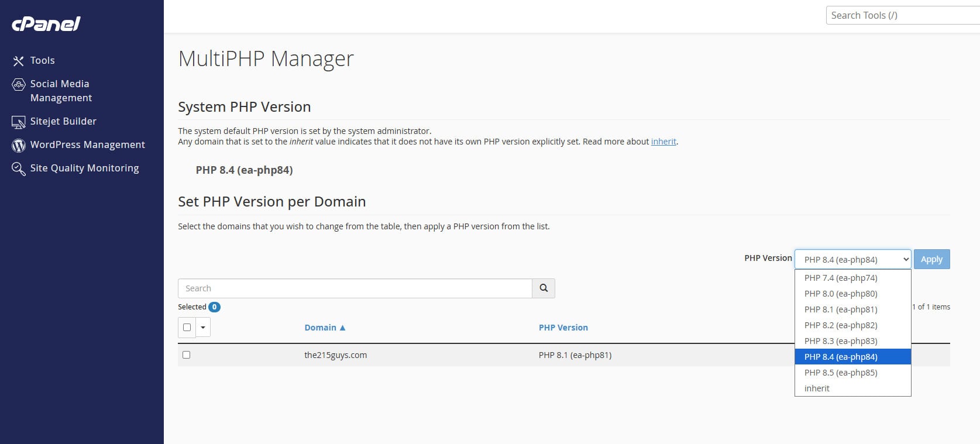Sort by the Domain column header
Screen dimensions: 980x444
(x=325, y=328)
